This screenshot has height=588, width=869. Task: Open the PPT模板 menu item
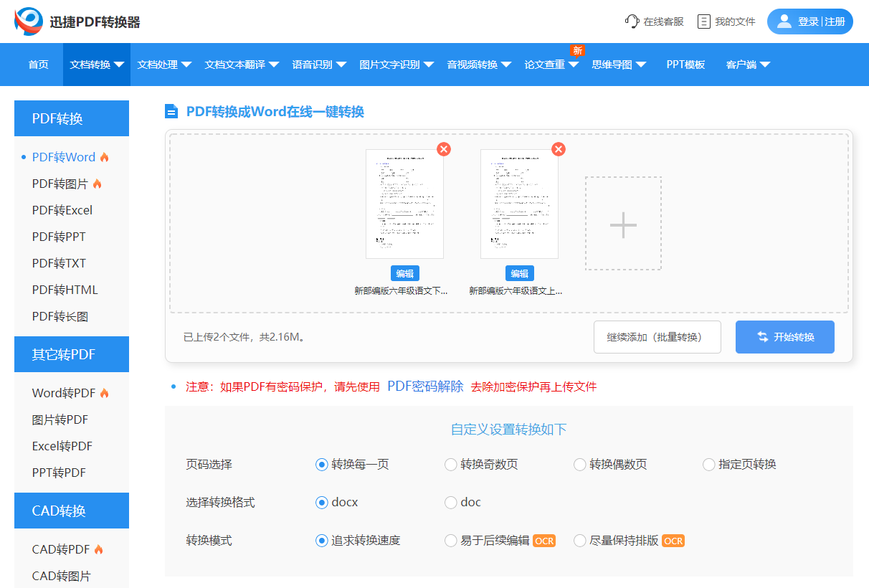click(685, 64)
